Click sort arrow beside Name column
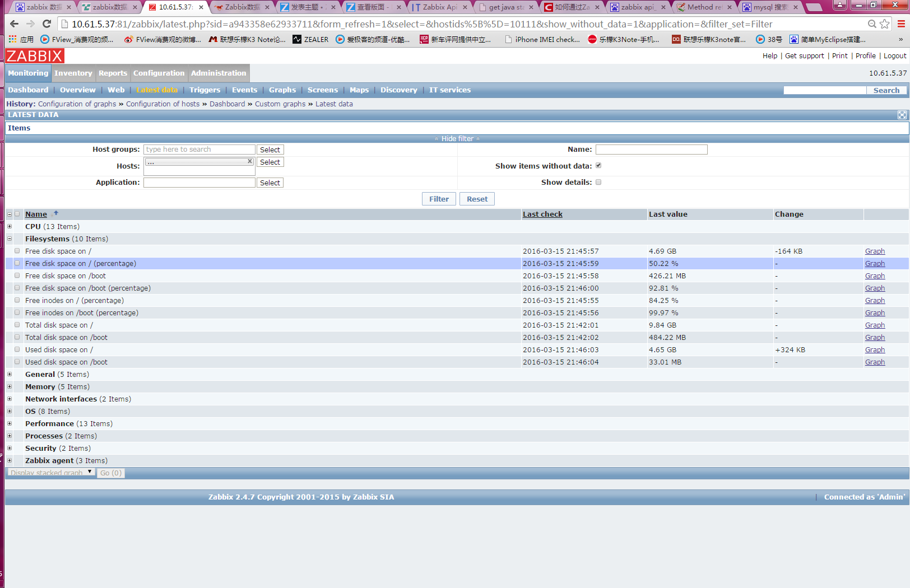Image resolution: width=910 pixels, height=588 pixels. [55, 213]
